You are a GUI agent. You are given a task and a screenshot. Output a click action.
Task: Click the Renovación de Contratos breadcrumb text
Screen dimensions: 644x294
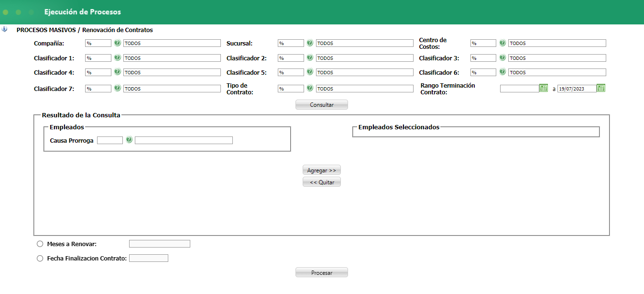[118, 30]
